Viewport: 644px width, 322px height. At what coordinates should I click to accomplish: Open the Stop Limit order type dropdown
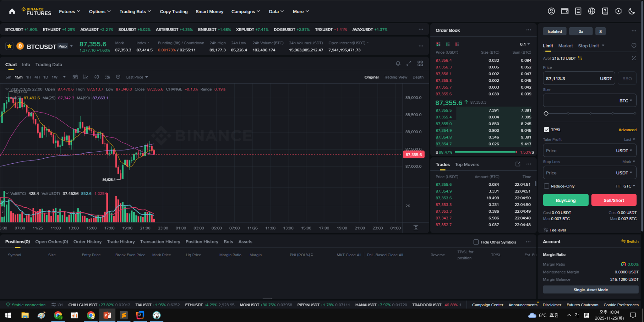[591, 46]
